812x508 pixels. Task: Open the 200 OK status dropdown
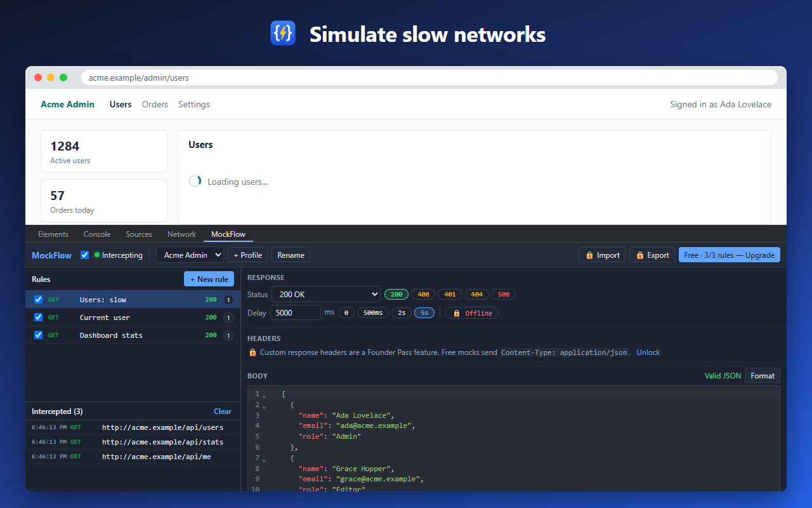326,295
